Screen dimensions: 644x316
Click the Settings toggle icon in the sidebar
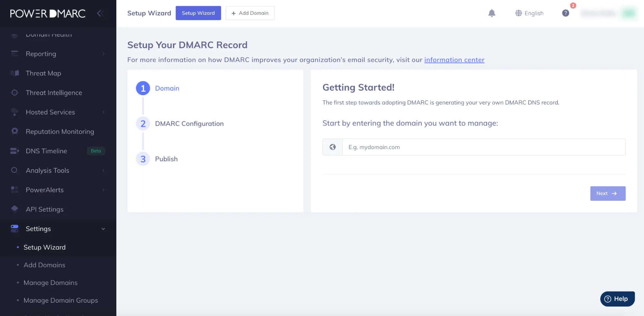pyautogui.click(x=14, y=229)
